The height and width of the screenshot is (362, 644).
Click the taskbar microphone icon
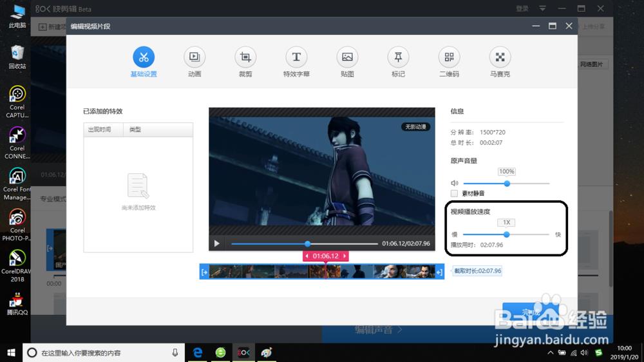(x=175, y=352)
